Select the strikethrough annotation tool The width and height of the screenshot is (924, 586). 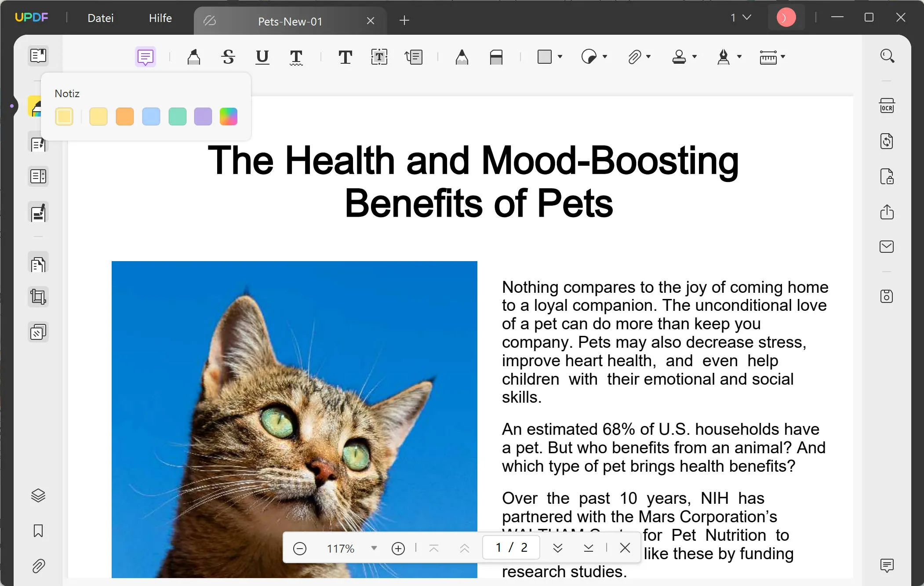[228, 57]
